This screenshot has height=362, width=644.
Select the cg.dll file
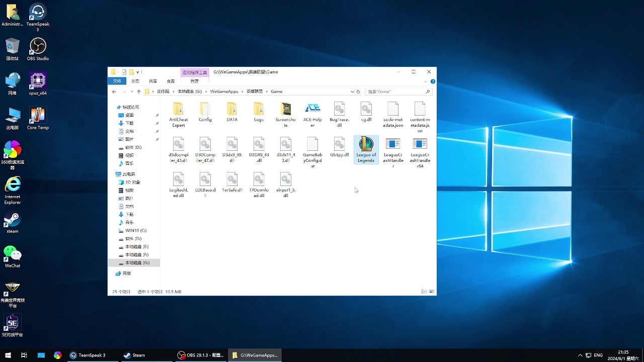click(x=366, y=112)
